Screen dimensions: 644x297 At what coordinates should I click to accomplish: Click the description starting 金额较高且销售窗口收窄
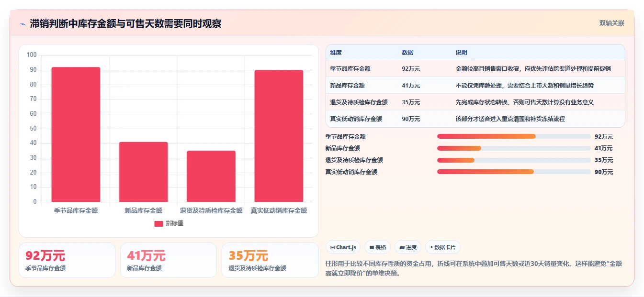(x=533, y=69)
